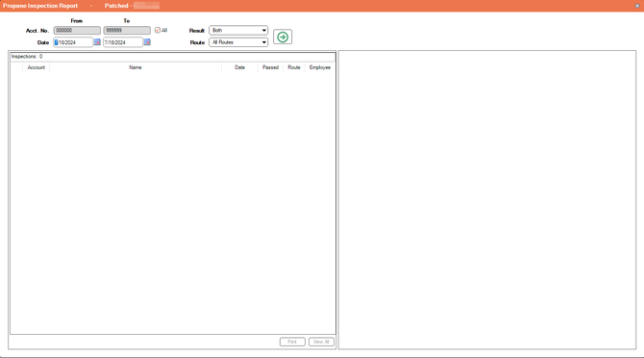The width and height of the screenshot is (644, 358).
Task: Focus the From date input field
Action: [73, 42]
